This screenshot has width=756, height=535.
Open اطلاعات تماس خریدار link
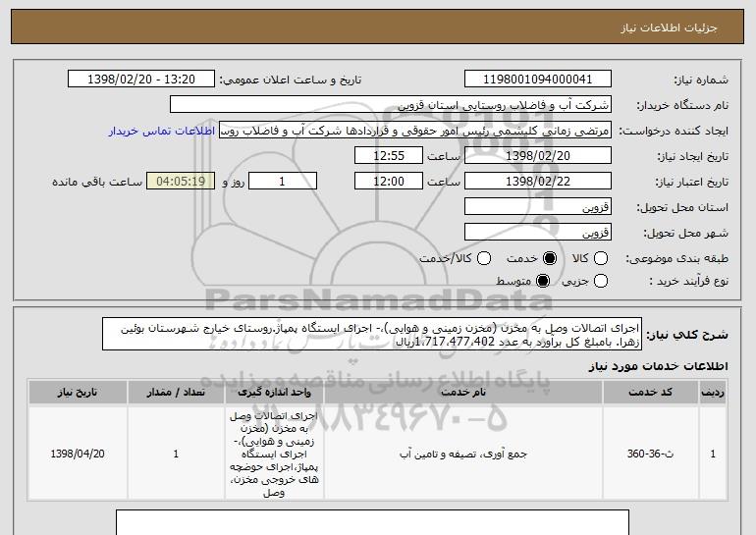click(x=162, y=131)
